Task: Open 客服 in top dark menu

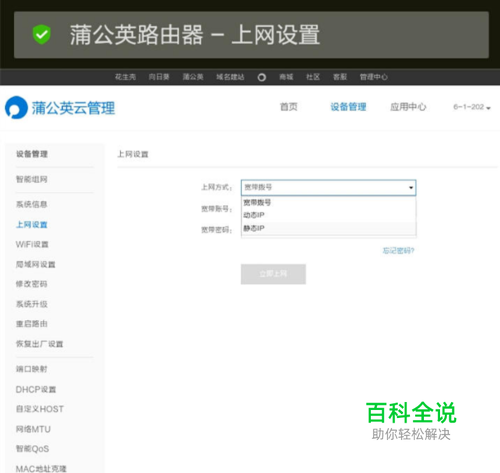Action: coord(340,77)
